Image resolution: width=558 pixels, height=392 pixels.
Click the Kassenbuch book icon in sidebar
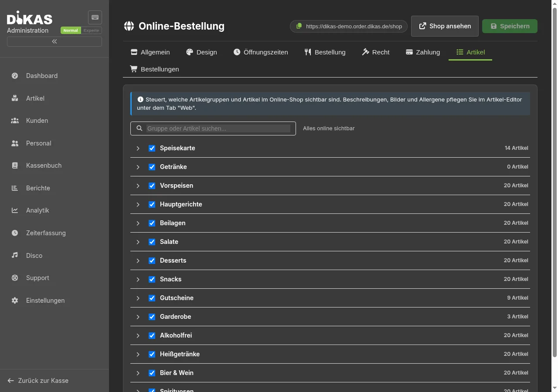15,166
